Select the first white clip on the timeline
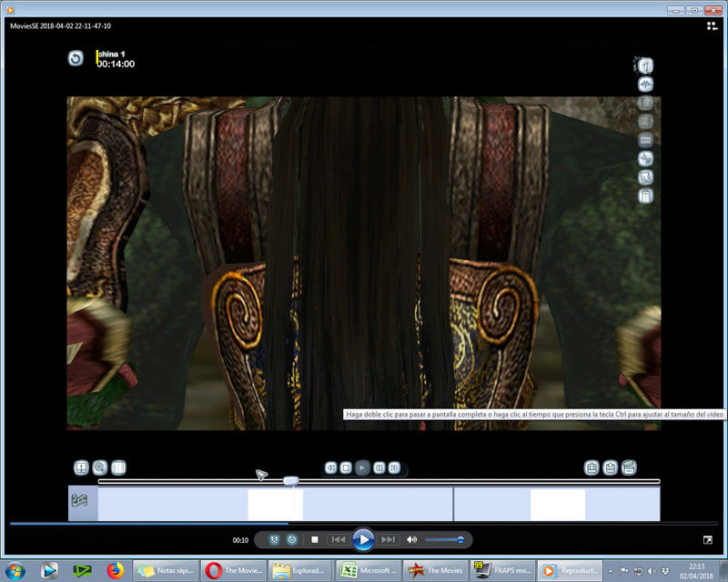 [x=276, y=504]
